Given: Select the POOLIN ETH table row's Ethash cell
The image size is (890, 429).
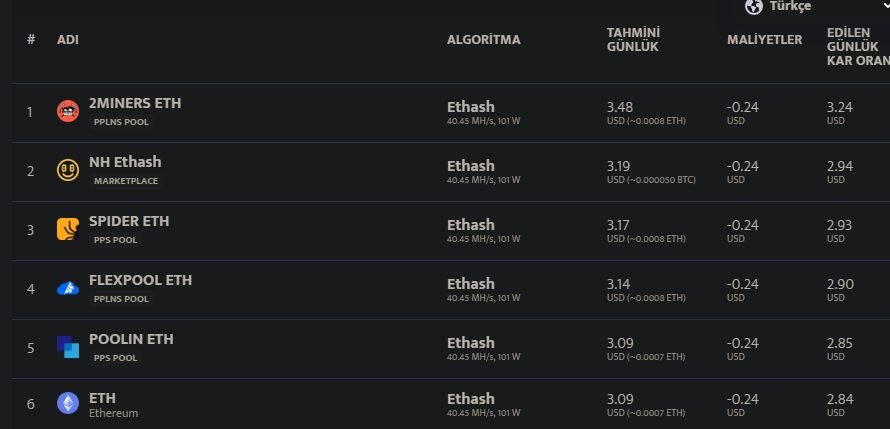Looking at the screenshot, I should tap(470, 343).
